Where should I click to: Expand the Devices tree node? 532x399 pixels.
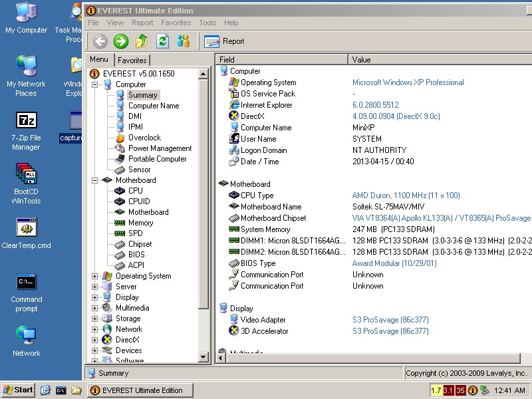pos(95,350)
